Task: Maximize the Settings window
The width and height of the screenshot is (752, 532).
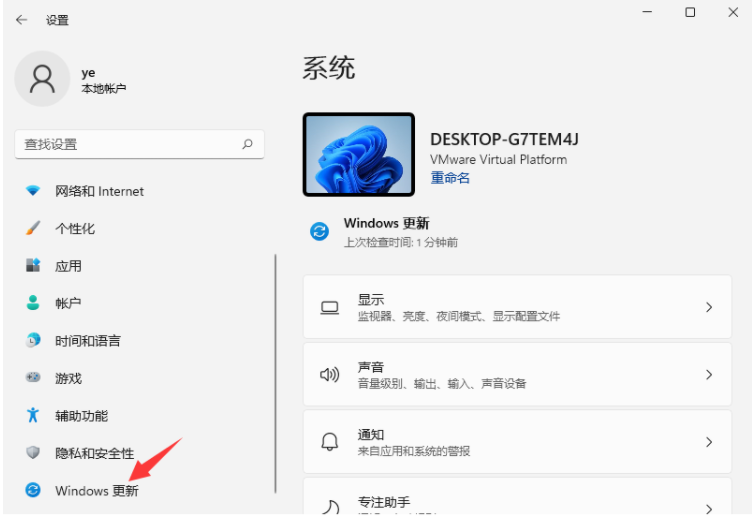Action: [x=690, y=12]
